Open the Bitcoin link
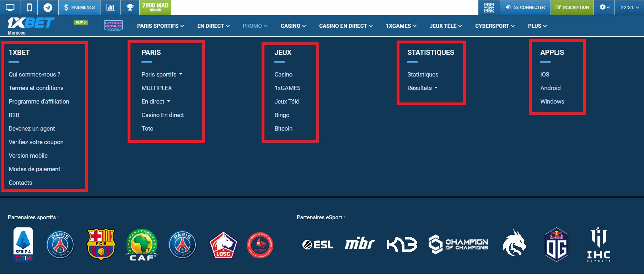This screenshot has height=274, width=644. pos(284,128)
